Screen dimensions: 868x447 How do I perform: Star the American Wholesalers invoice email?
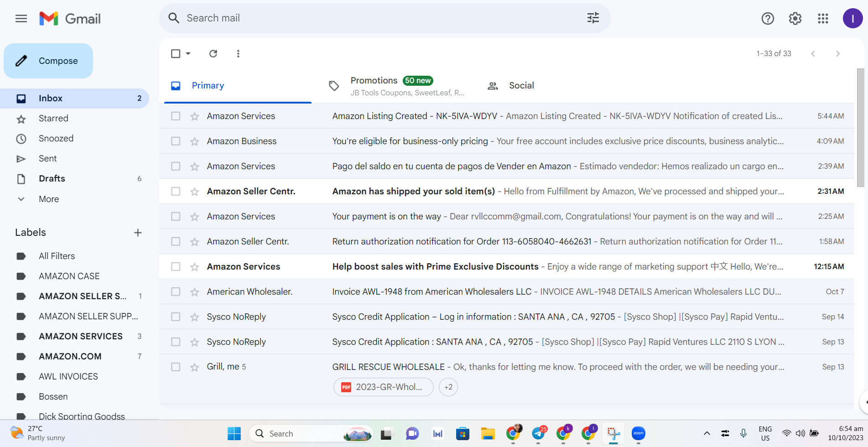pyautogui.click(x=195, y=292)
